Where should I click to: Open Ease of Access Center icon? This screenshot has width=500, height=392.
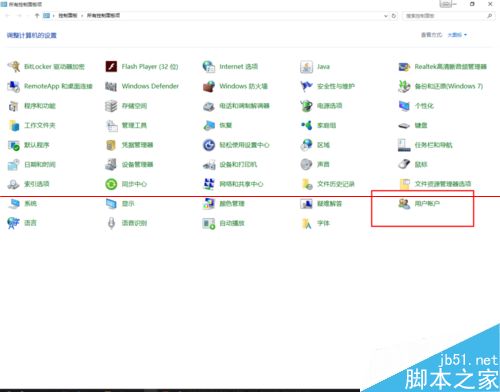[x=209, y=145]
